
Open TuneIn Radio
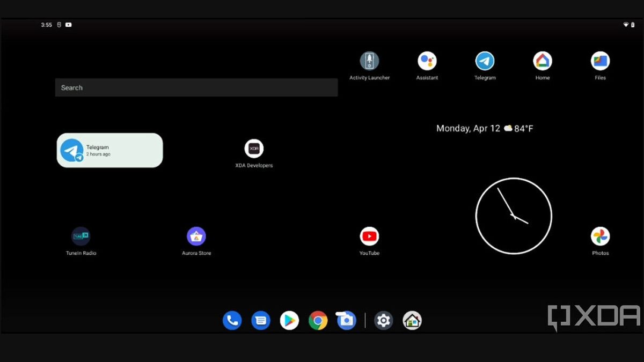pos(80,236)
